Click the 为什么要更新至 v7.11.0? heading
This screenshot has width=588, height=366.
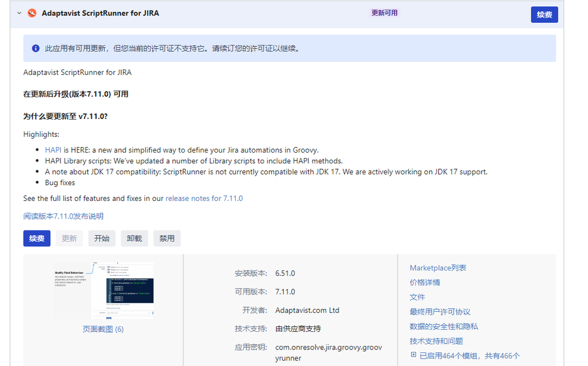65,116
